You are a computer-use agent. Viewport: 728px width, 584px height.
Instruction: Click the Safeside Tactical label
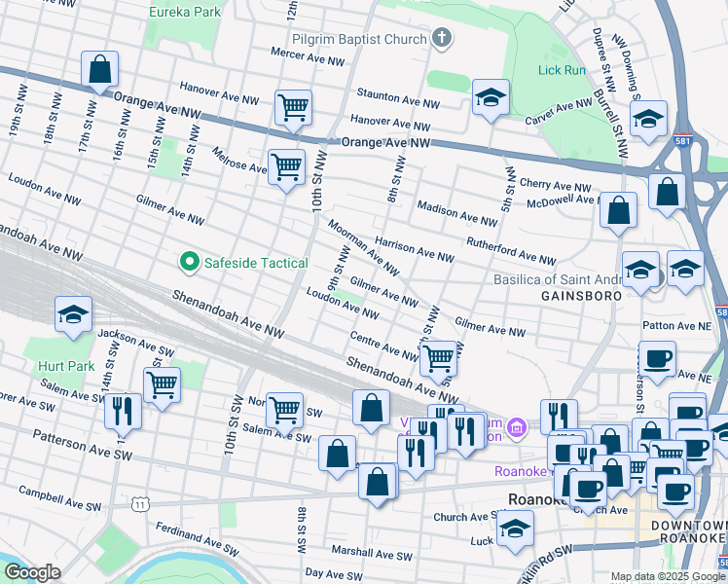pos(256,263)
